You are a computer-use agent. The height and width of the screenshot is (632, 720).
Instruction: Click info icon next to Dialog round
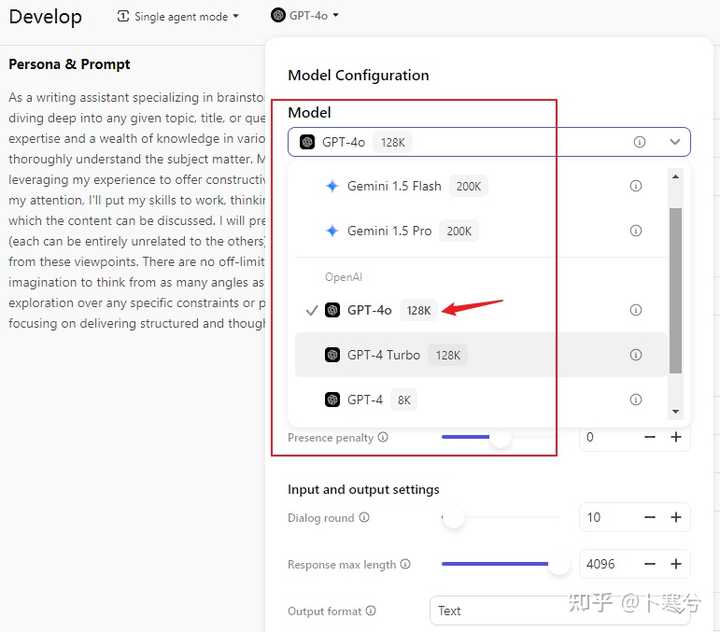click(x=364, y=518)
